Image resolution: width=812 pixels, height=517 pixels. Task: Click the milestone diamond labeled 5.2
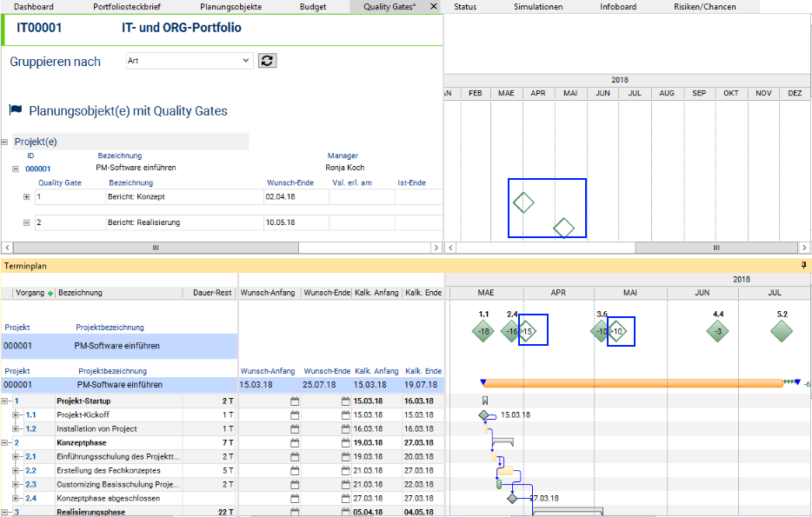782,331
